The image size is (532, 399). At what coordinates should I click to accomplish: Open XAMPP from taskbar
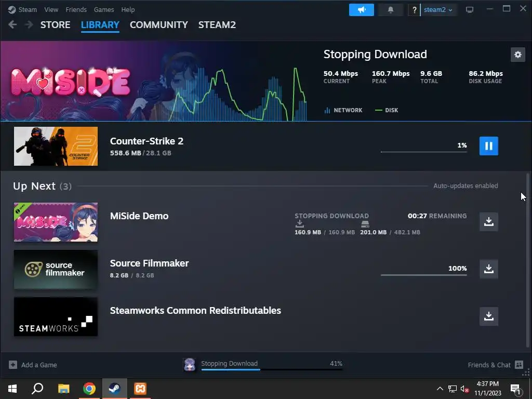click(x=140, y=389)
